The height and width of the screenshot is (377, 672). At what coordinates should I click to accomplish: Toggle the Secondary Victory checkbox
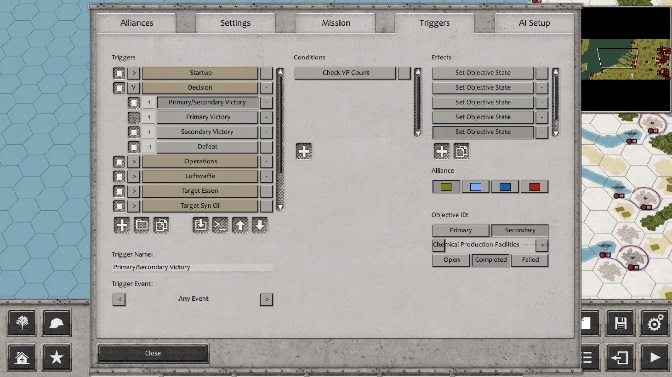click(134, 132)
